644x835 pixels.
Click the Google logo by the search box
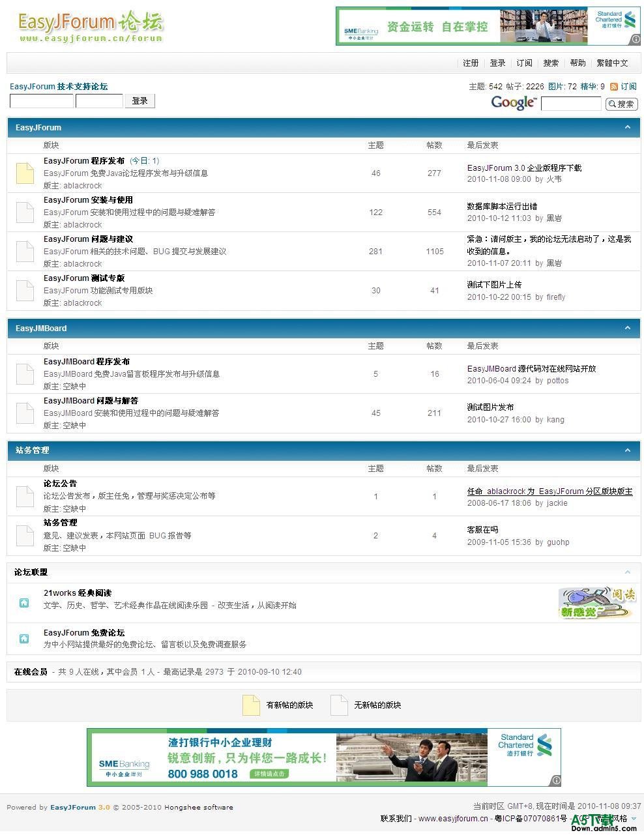514,103
